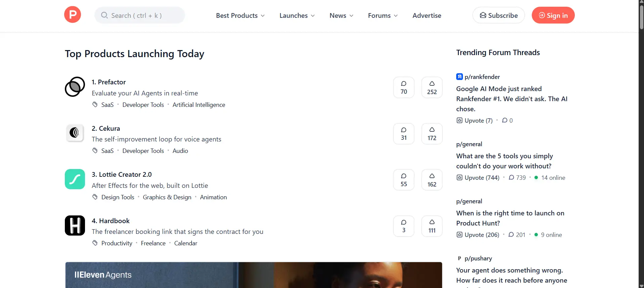Select Developer Tools tag under Cekura
This screenshot has height=288, width=644.
pos(143,151)
